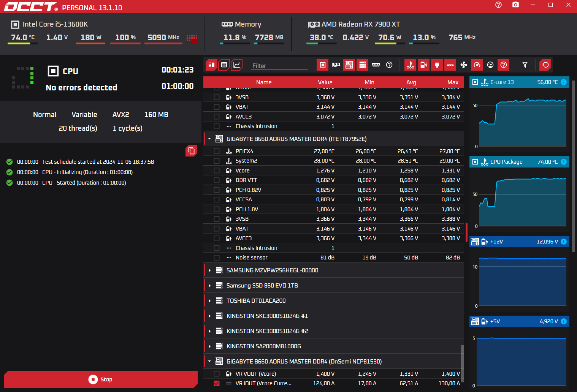Copy the test log with the clipboard icon
This screenshot has height=392, width=577.
point(191,151)
